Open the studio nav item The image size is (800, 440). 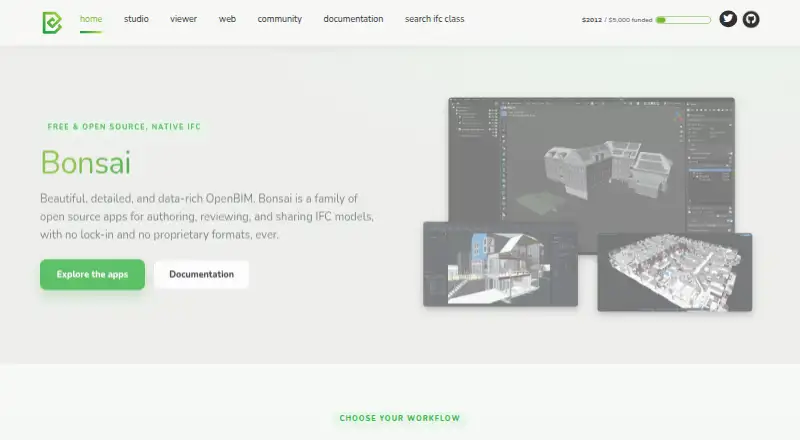136,19
